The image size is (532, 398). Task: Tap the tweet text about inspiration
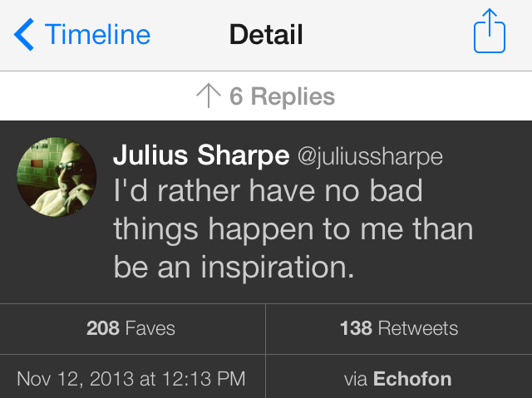(293, 228)
